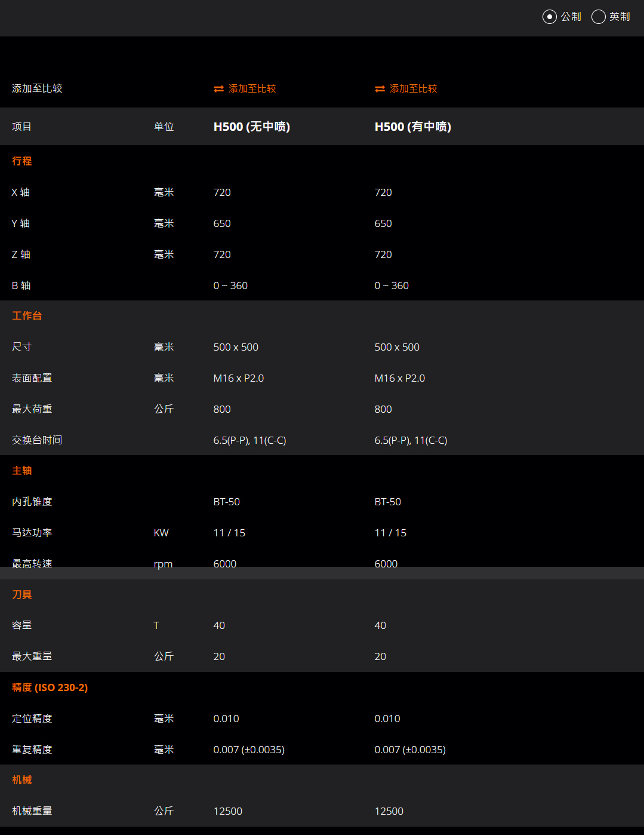Image resolution: width=644 pixels, height=835 pixels.
Task: Click the 行程 section heading
Action: click(x=22, y=161)
